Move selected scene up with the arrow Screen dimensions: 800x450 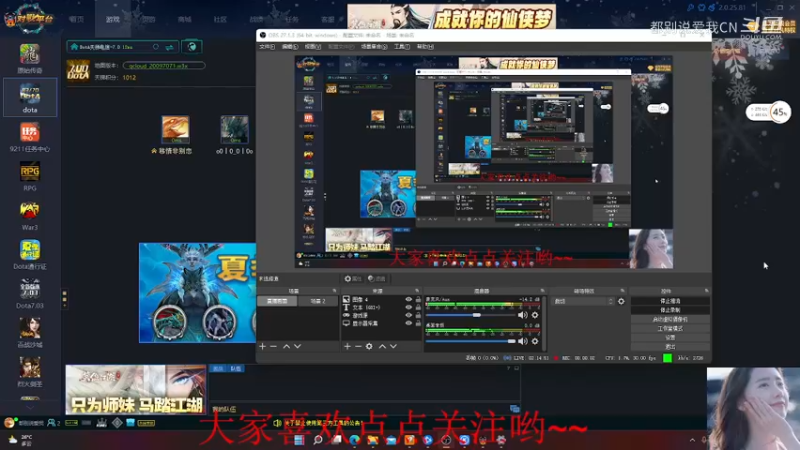[x=286, y=346]
